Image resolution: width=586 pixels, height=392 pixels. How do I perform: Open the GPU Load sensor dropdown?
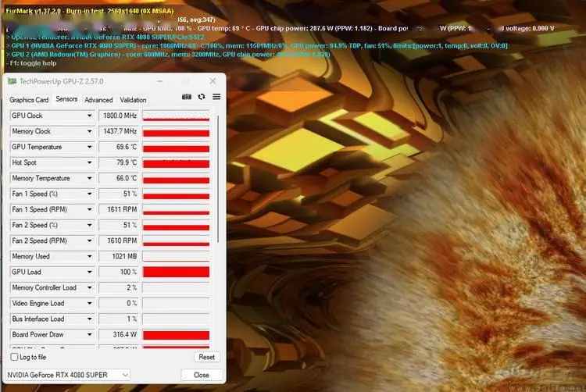(x=90, y=273)
